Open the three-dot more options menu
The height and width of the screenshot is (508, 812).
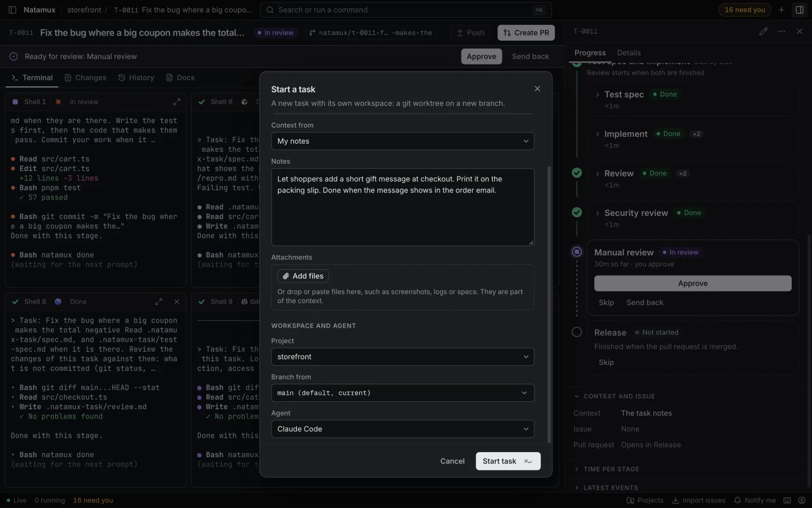(782, 31)
